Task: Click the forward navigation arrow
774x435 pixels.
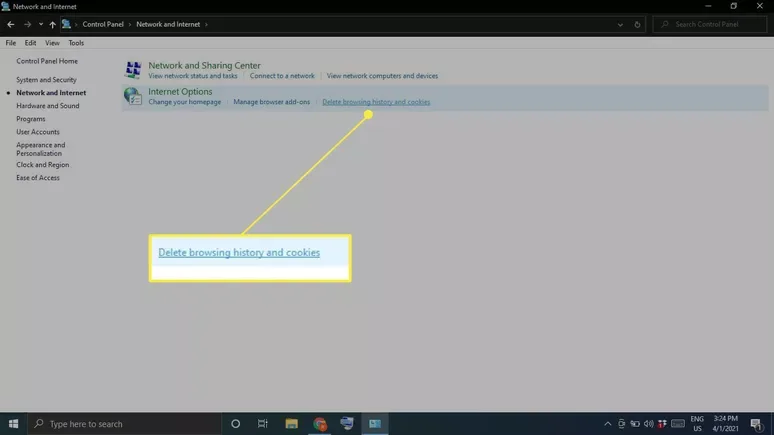Action: (x=27, y=24)
